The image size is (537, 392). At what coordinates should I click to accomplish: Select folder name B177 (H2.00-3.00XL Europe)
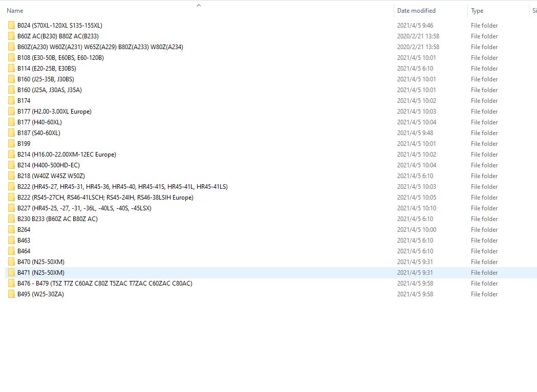coord(54,111)
